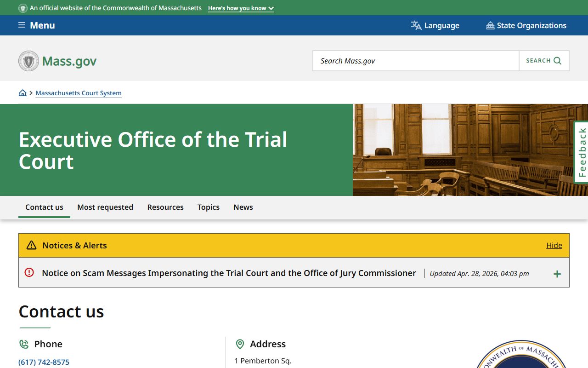
Task: Click the Mass.gov wordmark link
Action: pyautogui.click(x=69, y=61)
